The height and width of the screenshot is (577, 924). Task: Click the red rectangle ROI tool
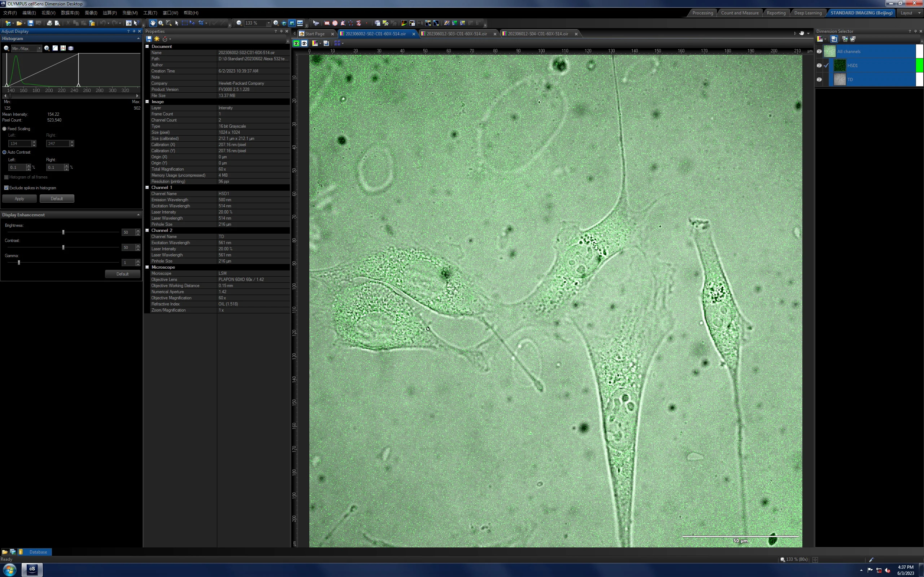pyautogui.click(x=327, y=23)
